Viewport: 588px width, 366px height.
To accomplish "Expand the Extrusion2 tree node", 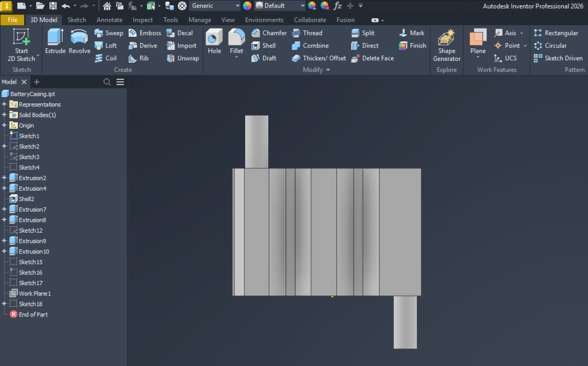I will [x=5, y=178].
